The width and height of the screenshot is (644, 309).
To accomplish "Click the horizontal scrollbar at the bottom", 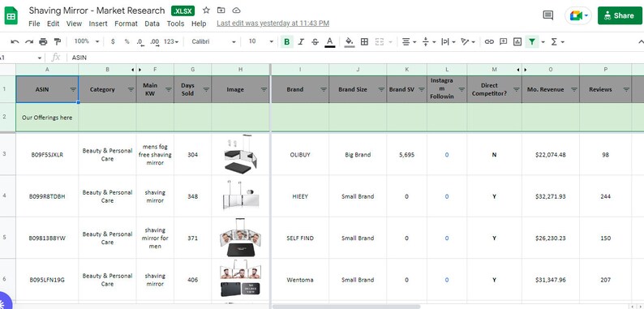I will (346, 307).
